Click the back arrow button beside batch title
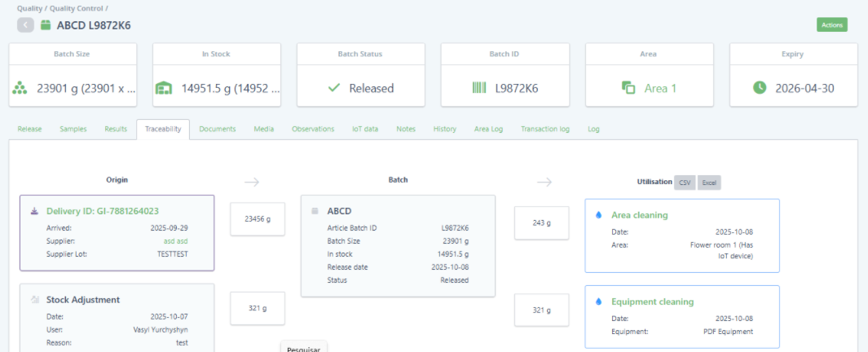868x352 pixels. (25, 25)
